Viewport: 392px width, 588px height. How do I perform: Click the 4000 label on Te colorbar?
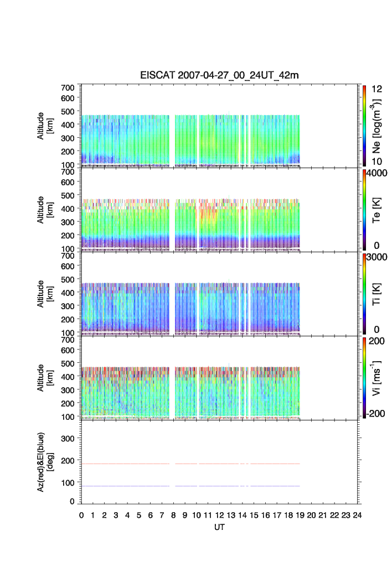tap(378, 173)
